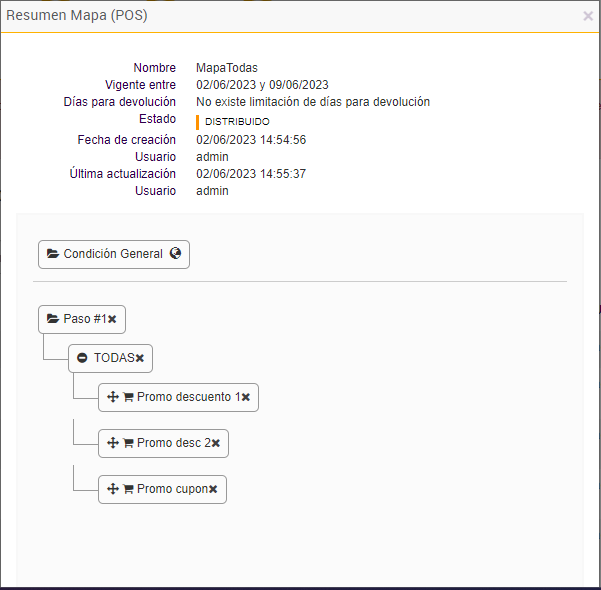Click the move handle of Promo desc 2
The image size is (601, 590).
click(x=113, y=443)
